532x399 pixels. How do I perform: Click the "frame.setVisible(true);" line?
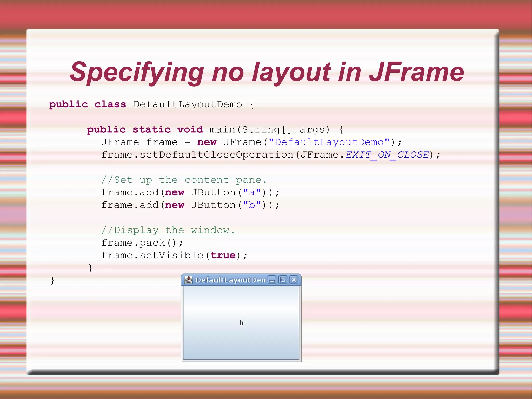pos(174,256)
